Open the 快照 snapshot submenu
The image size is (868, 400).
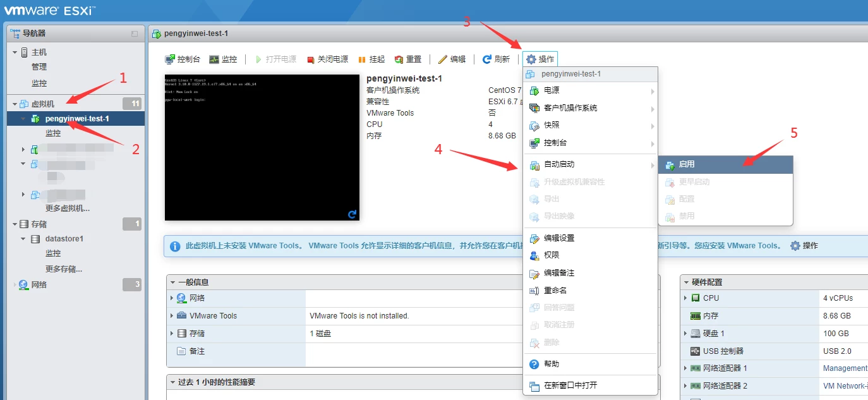pyautogui.click(x=591, y=125)
